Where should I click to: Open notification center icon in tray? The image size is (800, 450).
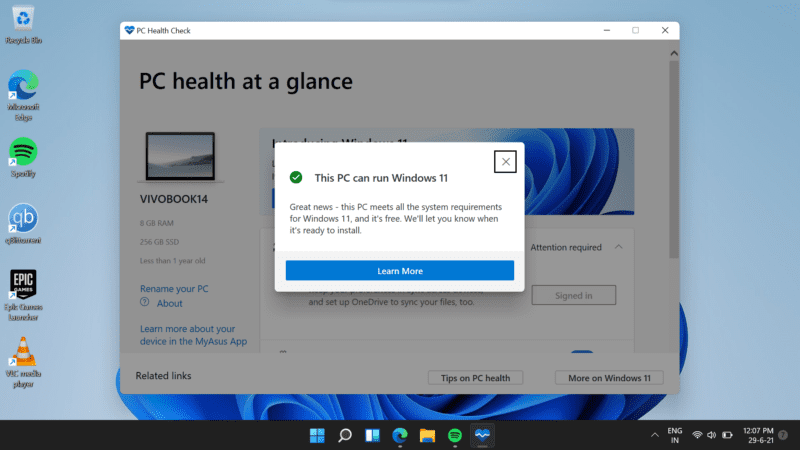point(783,435)
